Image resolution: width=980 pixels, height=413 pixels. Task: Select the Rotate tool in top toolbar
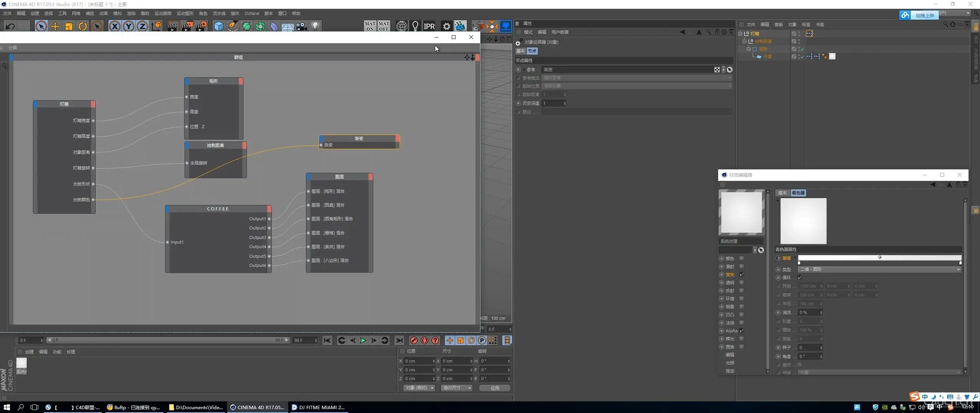(83, 26)
